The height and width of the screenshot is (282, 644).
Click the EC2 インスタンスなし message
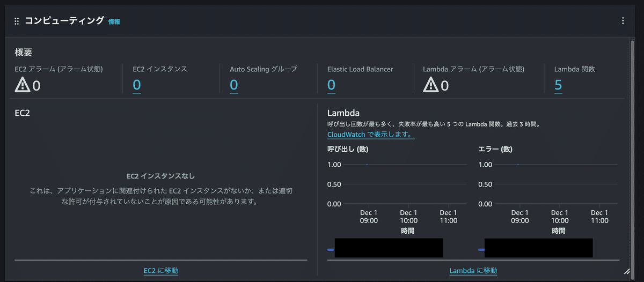[161, 176]
